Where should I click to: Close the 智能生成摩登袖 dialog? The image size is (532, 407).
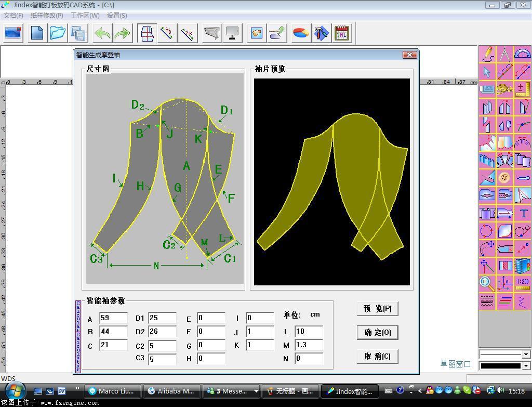pos(409,55)
